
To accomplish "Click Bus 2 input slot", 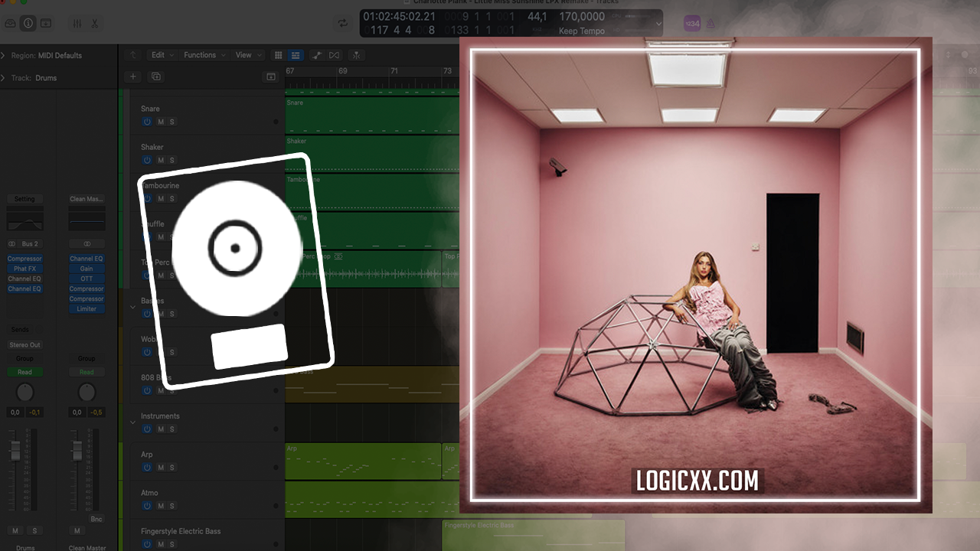I will coord(30,243).
